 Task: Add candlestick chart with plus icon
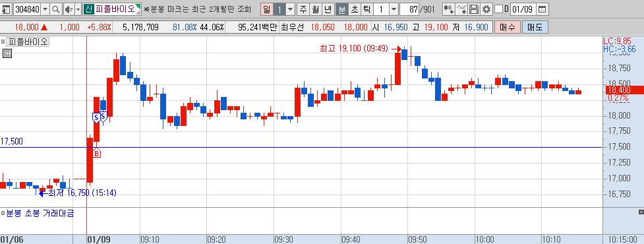tap(449, 9)
